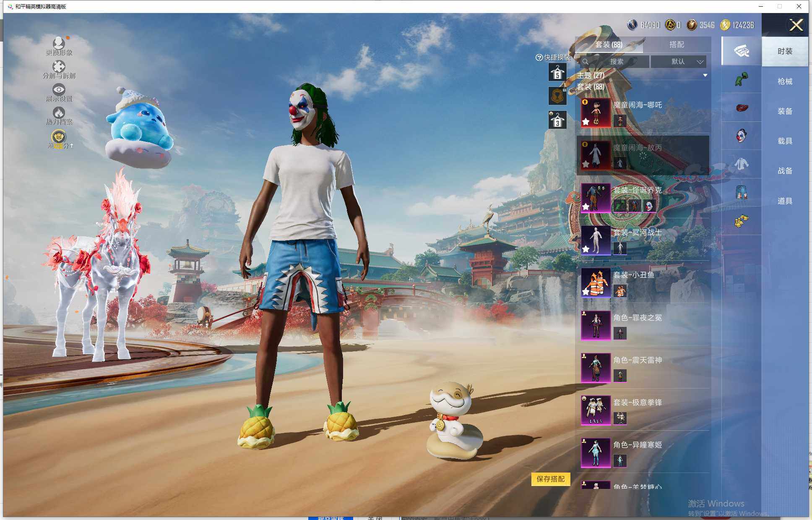Screen dimensions: 812x520
Task: Collapse the 套装 (88) list header
Action: click(591, 87)
